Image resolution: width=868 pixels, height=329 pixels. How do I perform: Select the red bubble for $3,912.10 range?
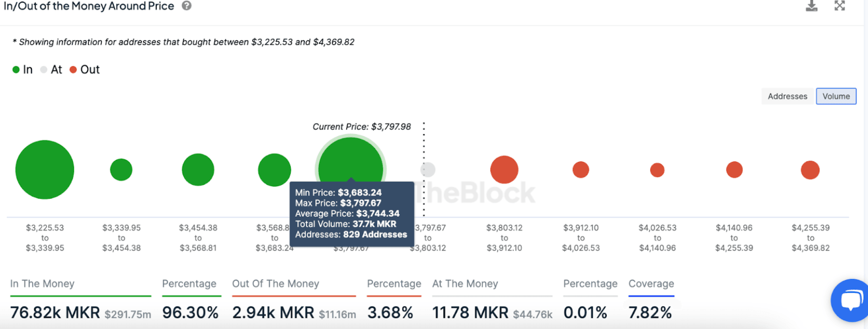(x=581, y=170)
